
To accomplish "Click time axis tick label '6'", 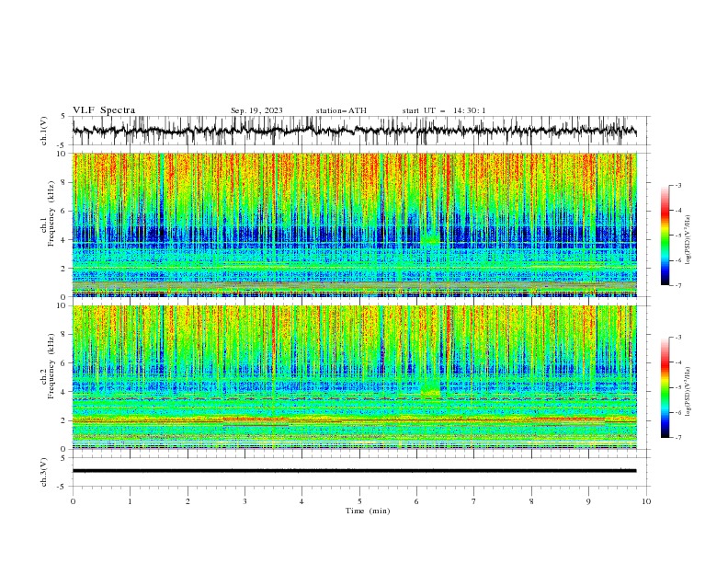I will 416,501.
